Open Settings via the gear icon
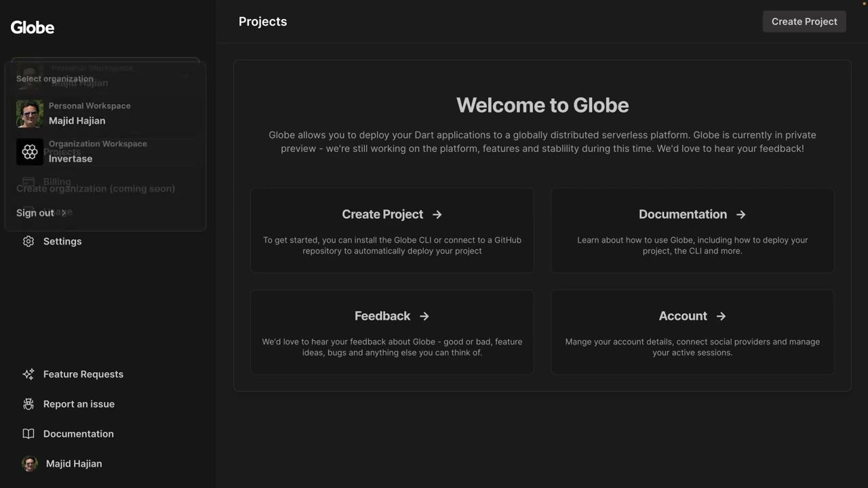 (x=28, y=241)
